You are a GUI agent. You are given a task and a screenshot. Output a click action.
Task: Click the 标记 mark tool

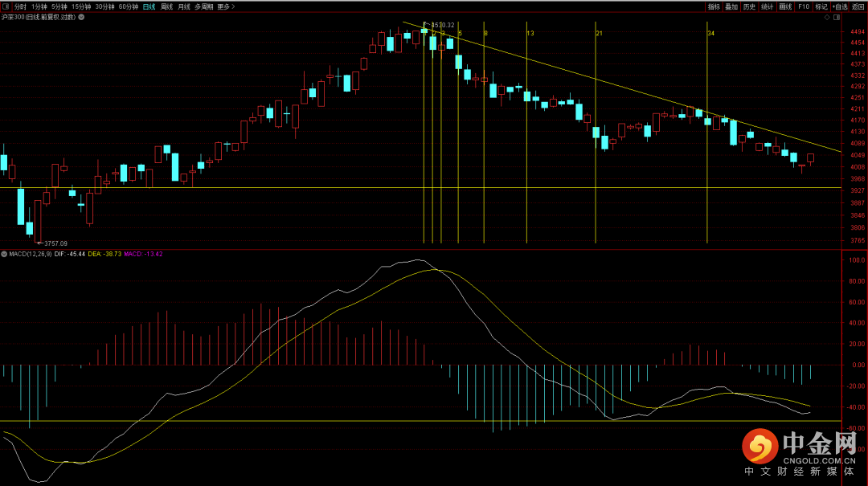(821, 6)
